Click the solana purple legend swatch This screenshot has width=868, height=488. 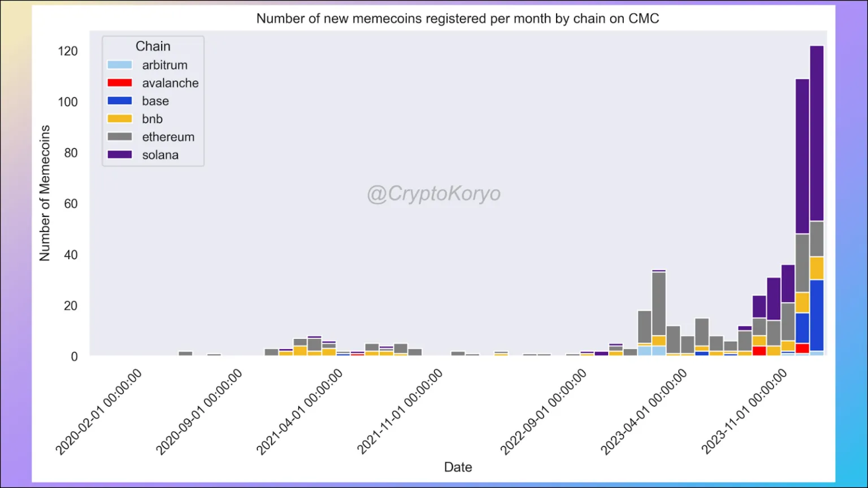(120, 155)
